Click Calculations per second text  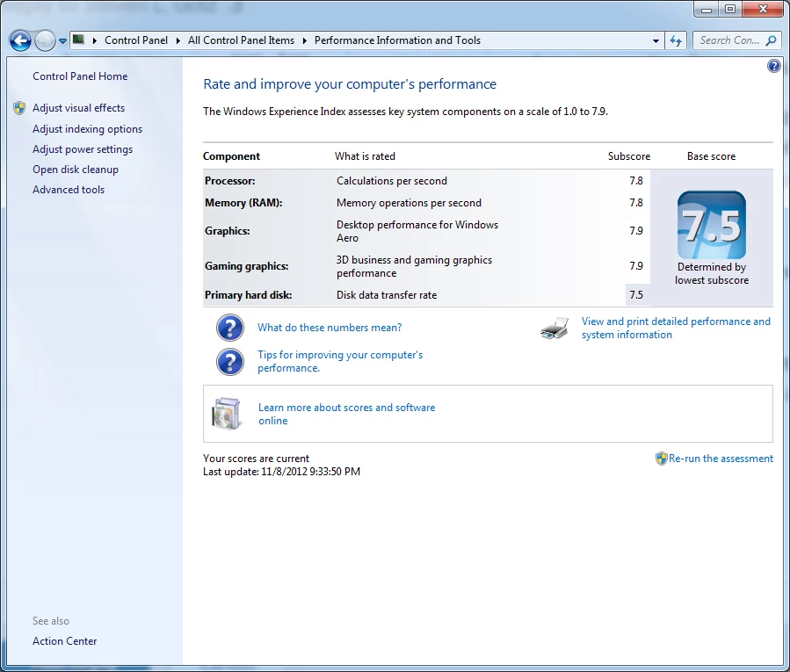[391, 181]
